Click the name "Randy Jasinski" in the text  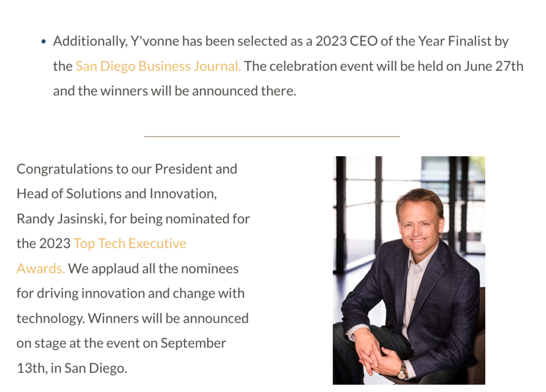click(x=61, y=219)
